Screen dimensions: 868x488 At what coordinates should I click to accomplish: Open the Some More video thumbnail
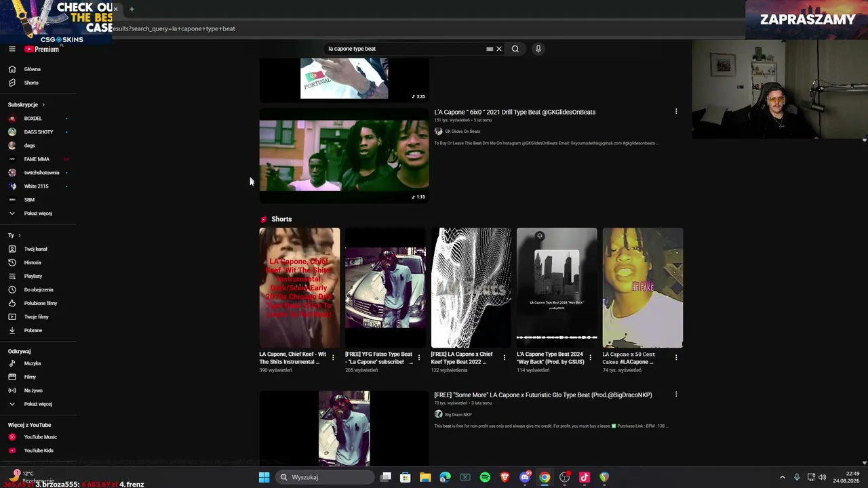344,428
